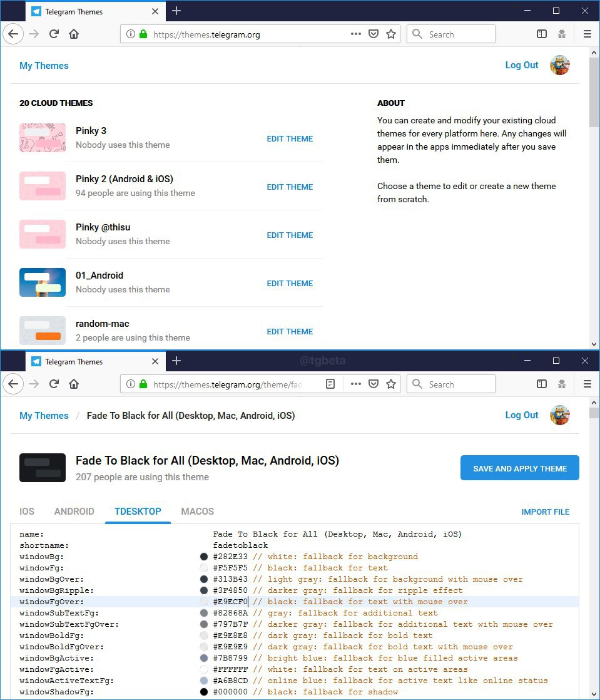Open page actions ellipsis in top window
The image size is (600, 700).
(x=355, y=34)
